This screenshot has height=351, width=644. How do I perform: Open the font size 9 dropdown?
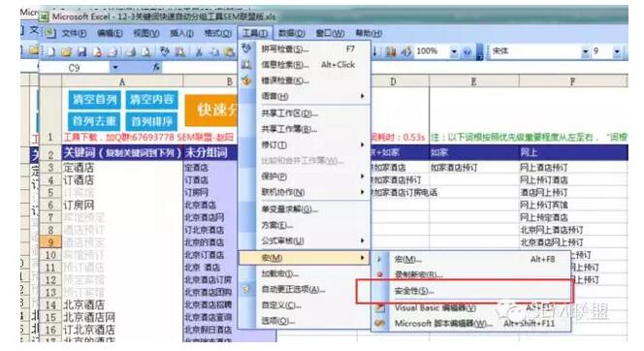point(617,51)
